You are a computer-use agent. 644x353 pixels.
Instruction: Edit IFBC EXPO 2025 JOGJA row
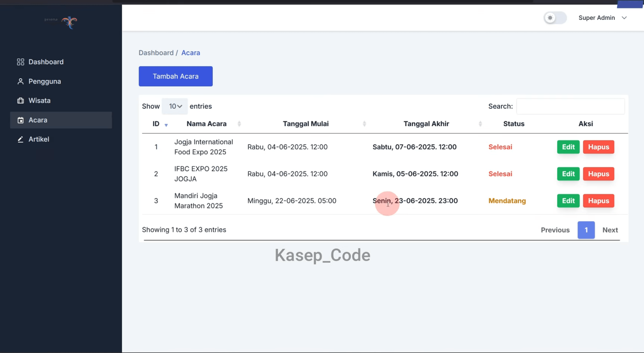tap(568, 174)
